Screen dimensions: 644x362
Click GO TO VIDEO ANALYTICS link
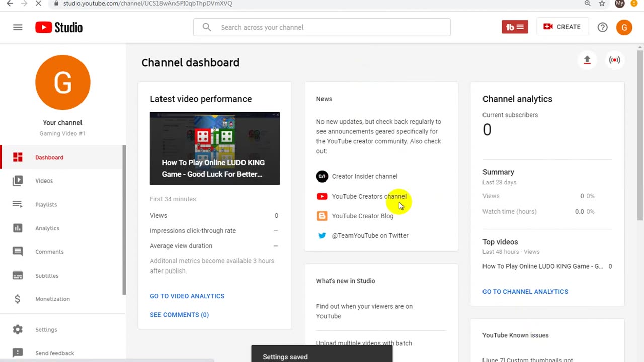[x=187, y=296]
